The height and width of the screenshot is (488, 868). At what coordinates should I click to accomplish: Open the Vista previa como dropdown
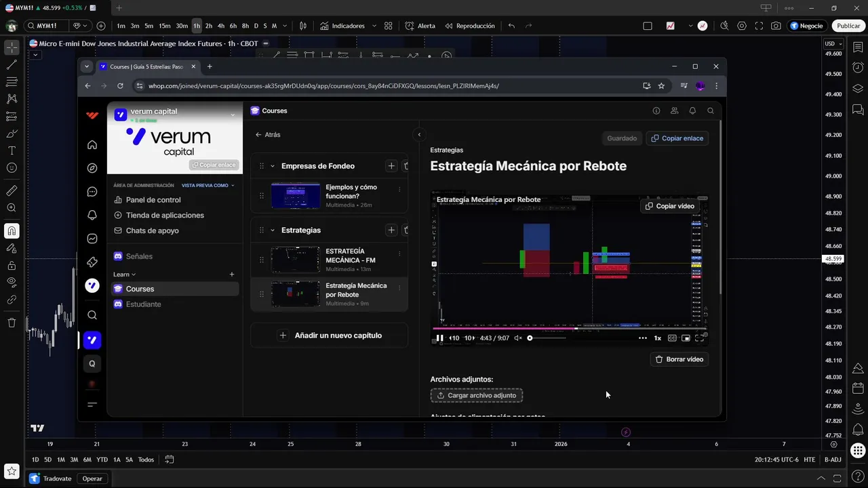click(208, 185)
